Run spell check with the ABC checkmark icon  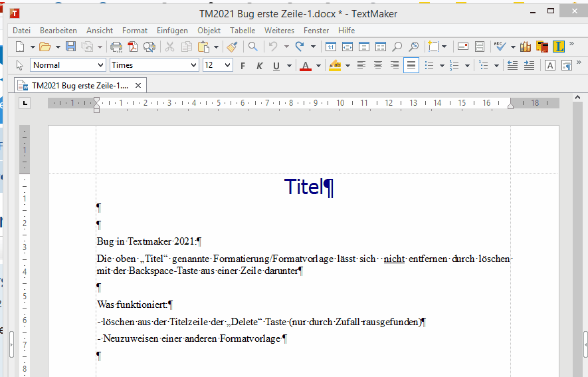[x=500, y=47]
